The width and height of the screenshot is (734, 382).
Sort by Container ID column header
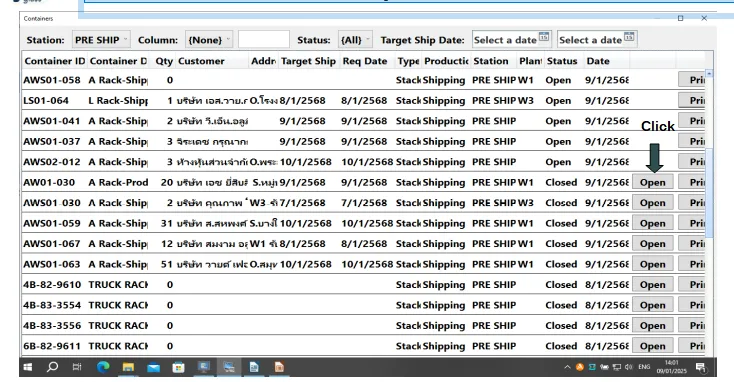point(55,61)
